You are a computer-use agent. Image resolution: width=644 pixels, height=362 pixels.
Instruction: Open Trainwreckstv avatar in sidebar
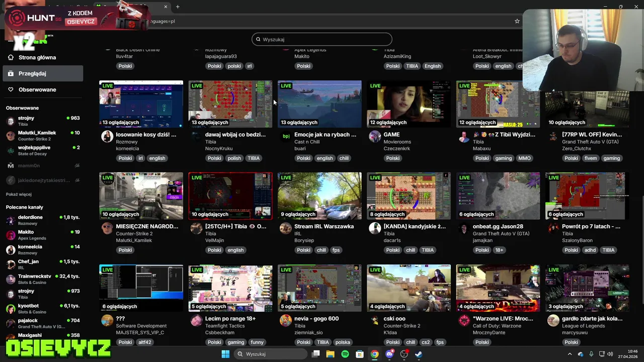(x=11, y=279)
